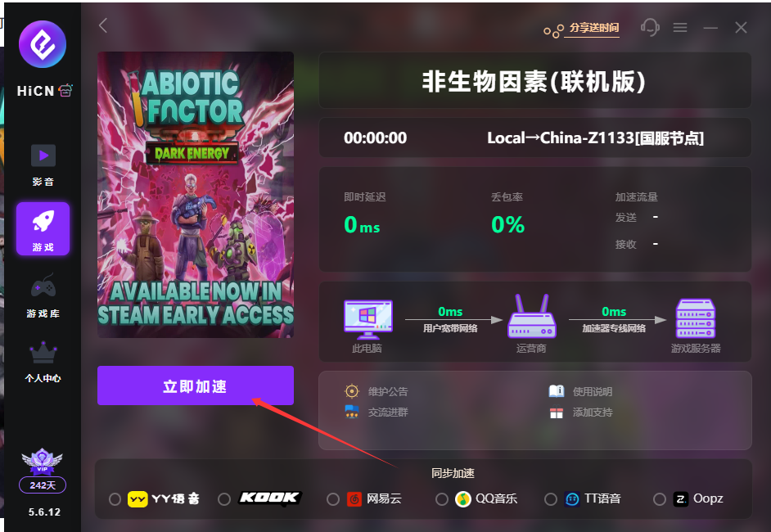Click the HiCN purple logo icon
771x532 pixels.
click(x=43, y=44)
